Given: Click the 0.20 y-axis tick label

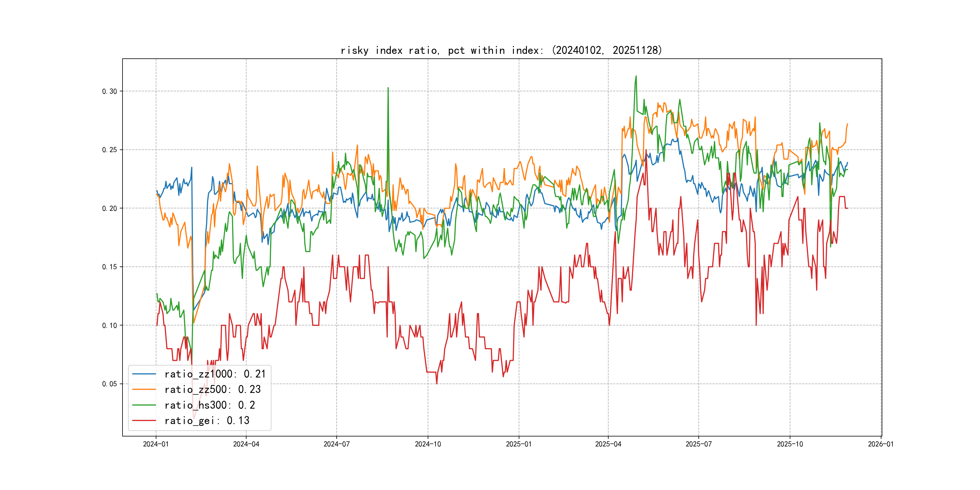Looking at the screenshot, I should tap(109, 208).
